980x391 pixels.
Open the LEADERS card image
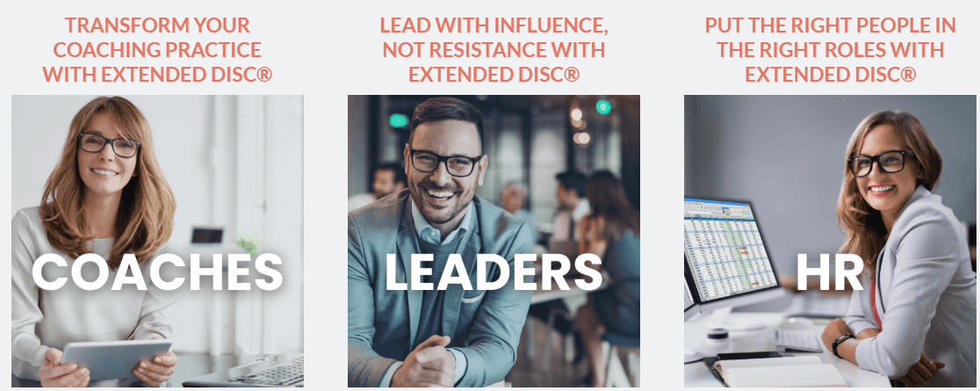(x=494, y=241)
